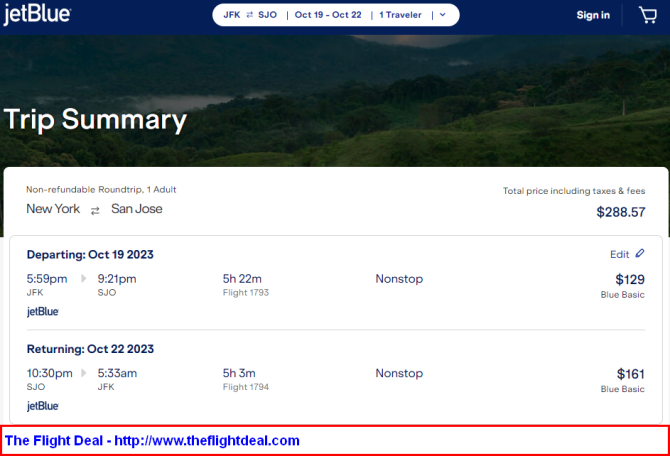Click Blue Basic under $161
This screenshot has height=456, width=670.
click(623, 389)
